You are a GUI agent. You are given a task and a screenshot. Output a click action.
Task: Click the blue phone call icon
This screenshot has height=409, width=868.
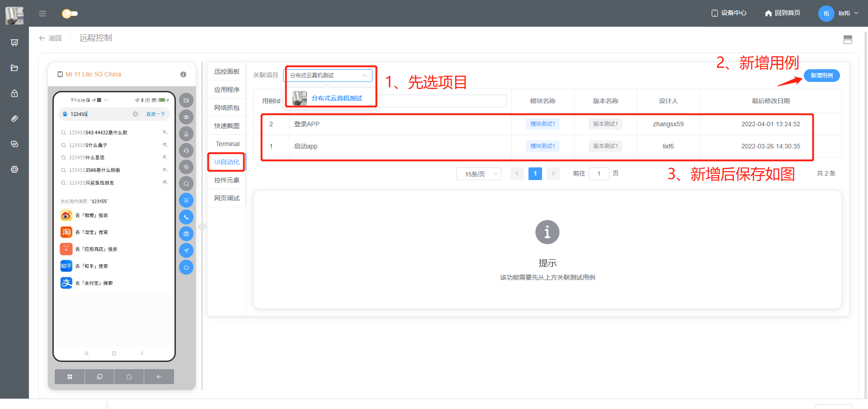(186, 217)
